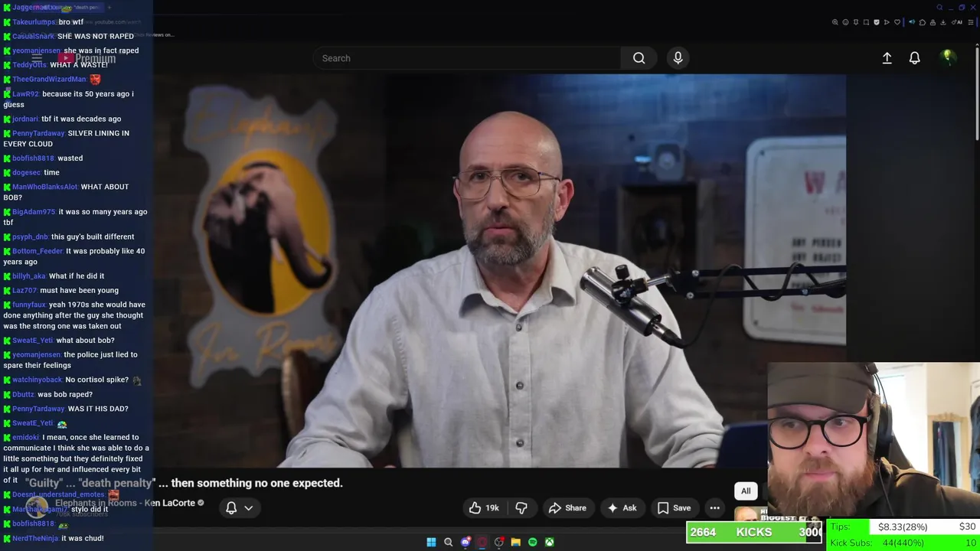Click into the YouTube Search field
This screenshot has width=980, height=551.
point(467,58)
